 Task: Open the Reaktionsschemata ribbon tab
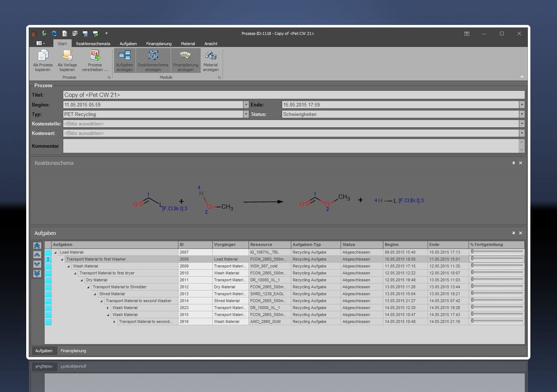(93, 44)
